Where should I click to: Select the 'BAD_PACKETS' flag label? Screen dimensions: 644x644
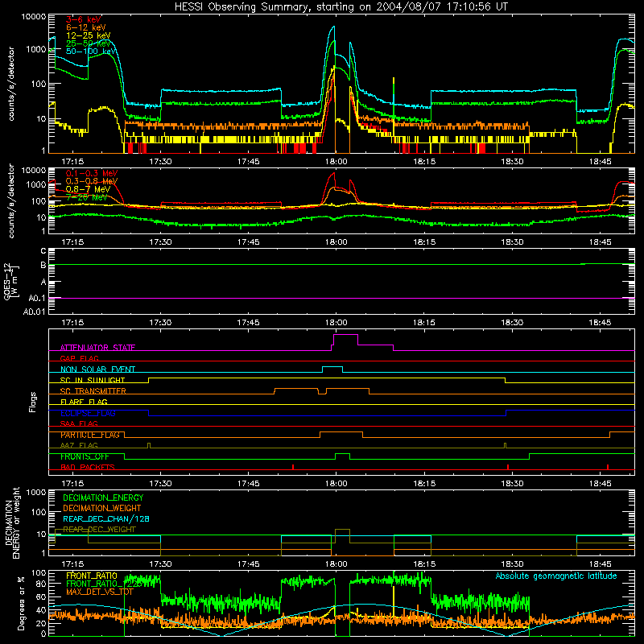tap(88, 467)
